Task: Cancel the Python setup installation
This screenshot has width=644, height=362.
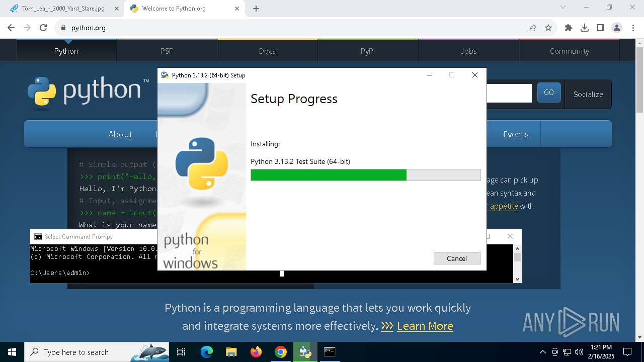Action: 457,258
